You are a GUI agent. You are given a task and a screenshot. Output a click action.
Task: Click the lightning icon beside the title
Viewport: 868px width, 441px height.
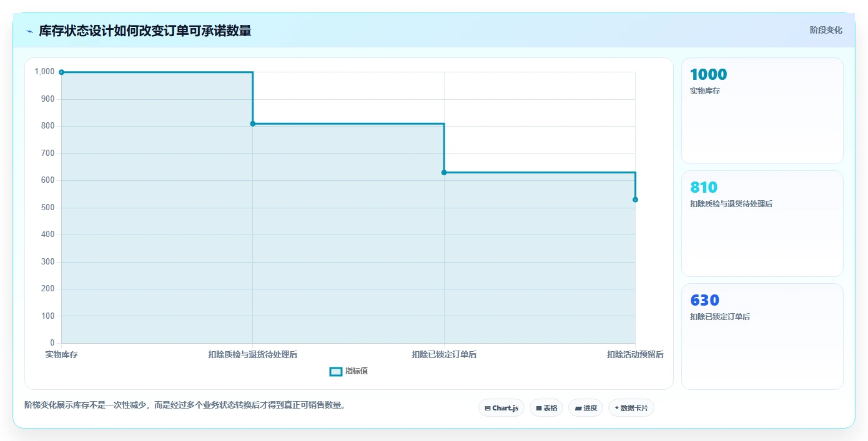(29, 31)
